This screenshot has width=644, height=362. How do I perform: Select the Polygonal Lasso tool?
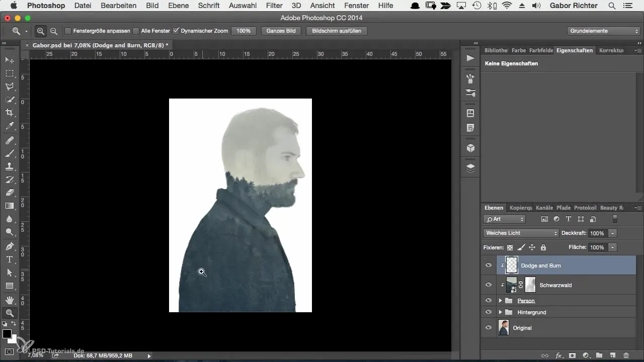click(10, 86)
